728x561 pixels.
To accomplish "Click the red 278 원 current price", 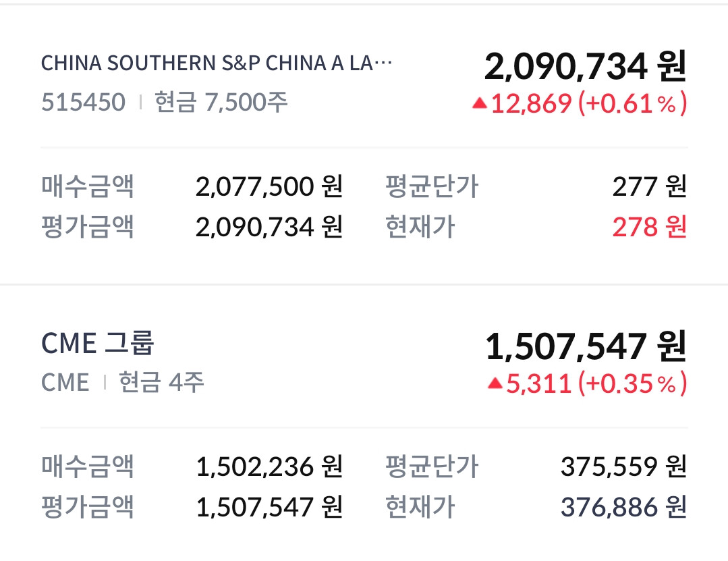I will click(x=649, y=228).
